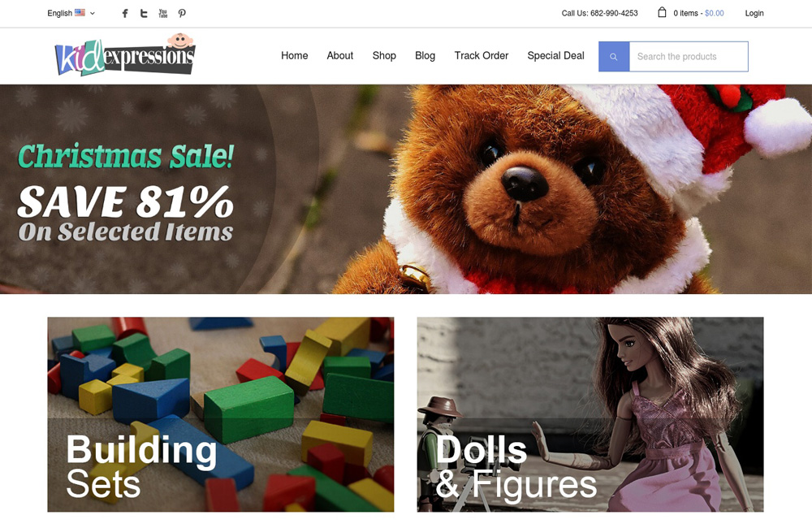
Task: Expand the English language dropdown
Action: (71, 13)
